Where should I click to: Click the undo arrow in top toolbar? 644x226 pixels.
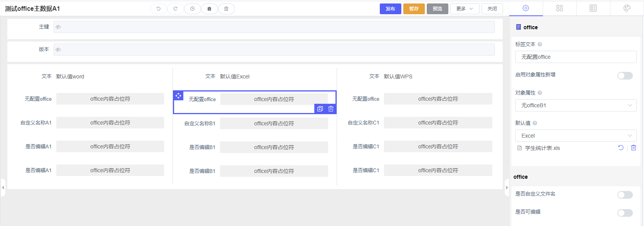(x=158, y=9)
